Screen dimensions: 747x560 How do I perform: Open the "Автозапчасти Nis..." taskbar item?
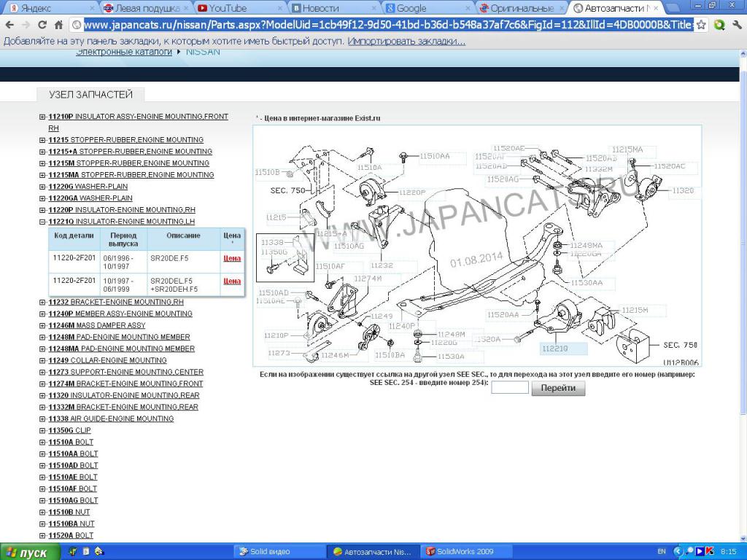373,551
